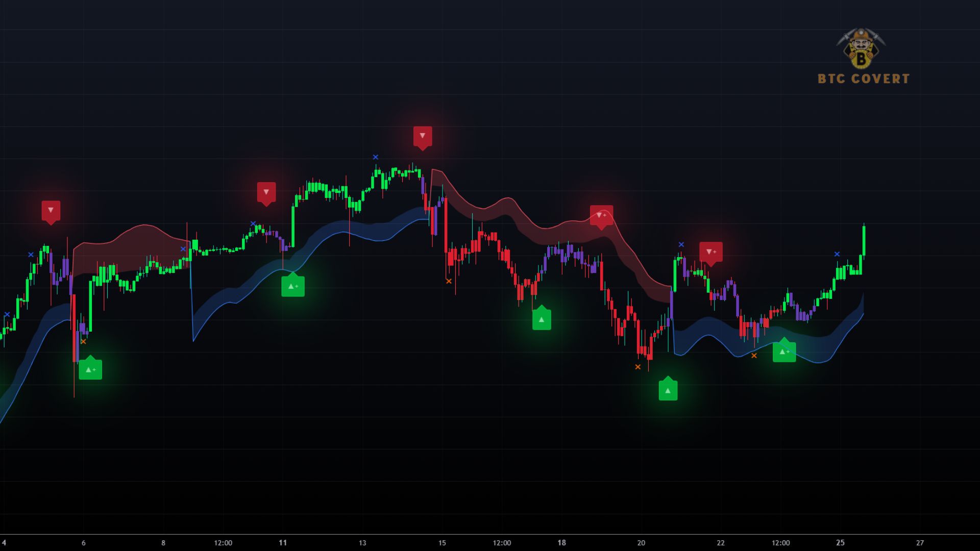Screen dimensions: 980x551
Task: Select the orange X marker beside the green candle near date 6
Action: (84, 342)
